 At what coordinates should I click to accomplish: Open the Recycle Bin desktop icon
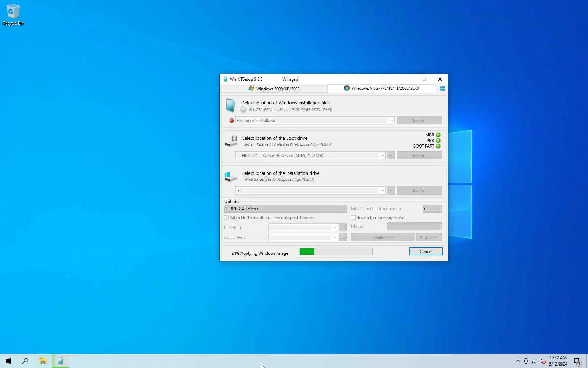(13, 14)
